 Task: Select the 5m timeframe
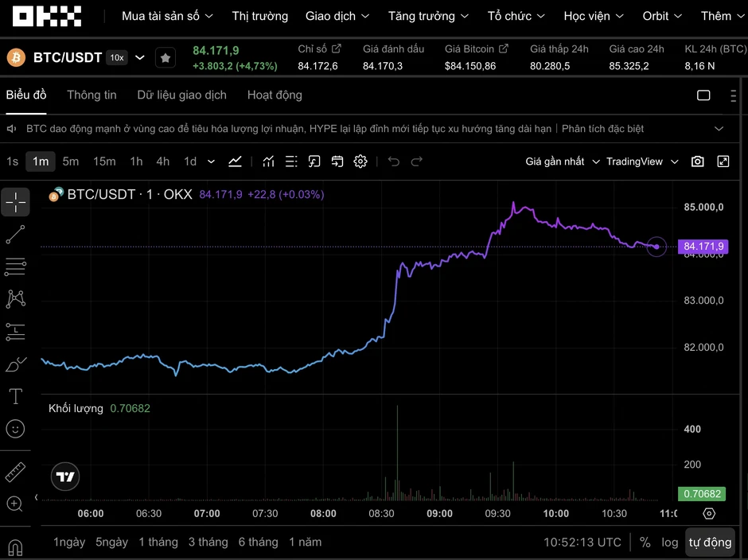[71, 161]
